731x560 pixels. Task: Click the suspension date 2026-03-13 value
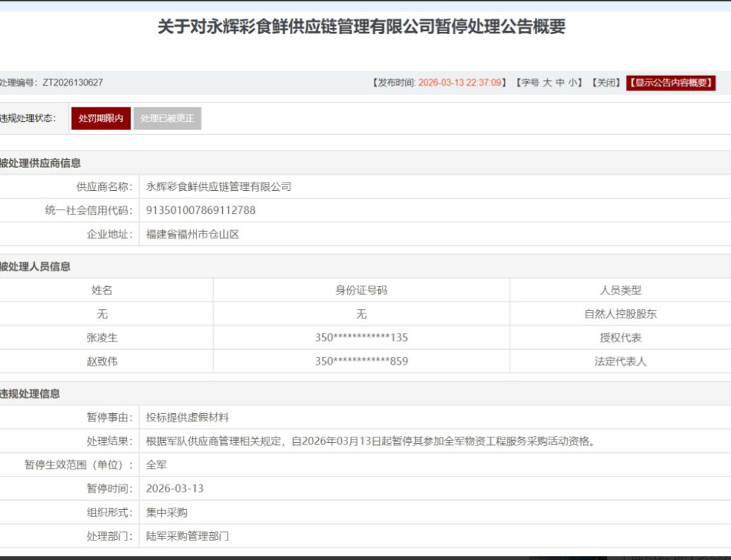[175, 488]
